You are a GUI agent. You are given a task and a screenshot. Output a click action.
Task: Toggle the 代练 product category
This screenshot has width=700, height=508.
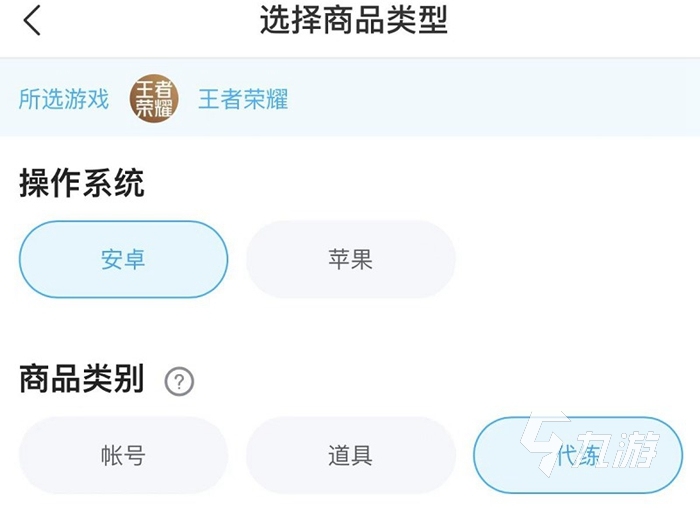click(577, 456)
